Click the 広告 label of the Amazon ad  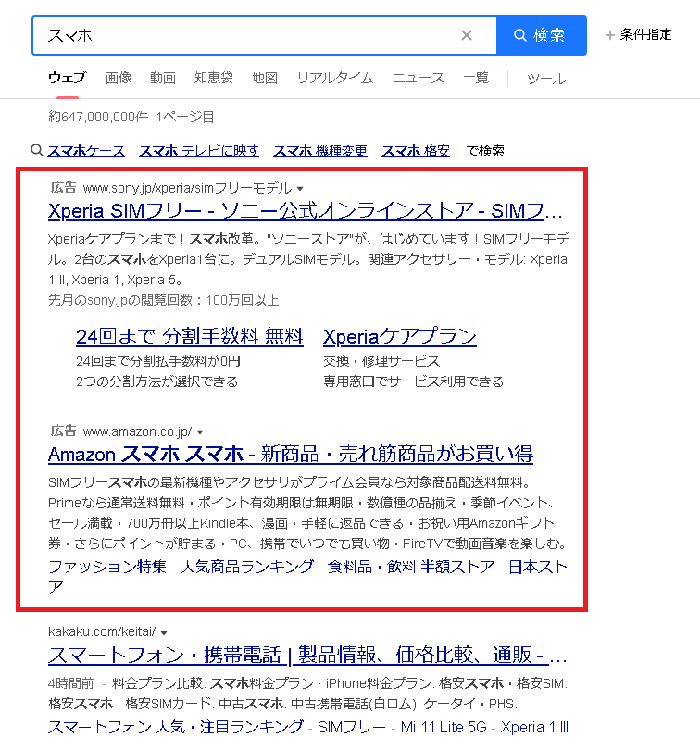point(63,431)
